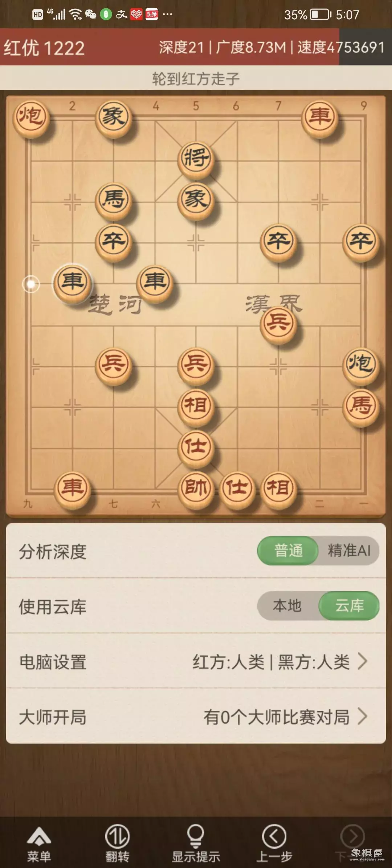Expand 电脑设置 chevron arrow
The image size is (392, 868).
(x=363, y=661)
